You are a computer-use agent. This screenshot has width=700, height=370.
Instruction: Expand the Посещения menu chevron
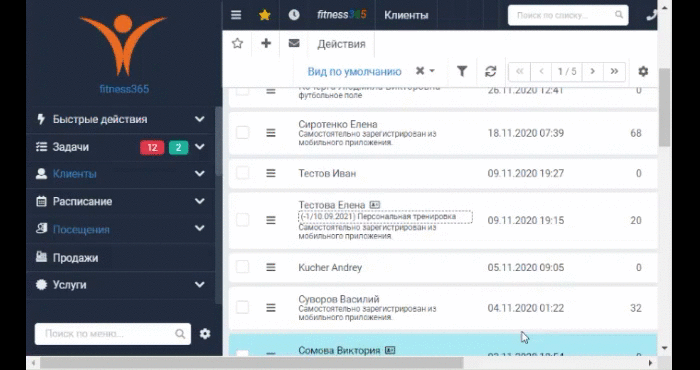click(200, 229)
